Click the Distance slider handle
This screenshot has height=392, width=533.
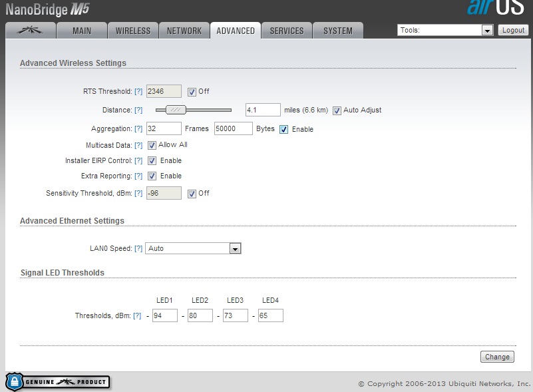pos(176,110)
